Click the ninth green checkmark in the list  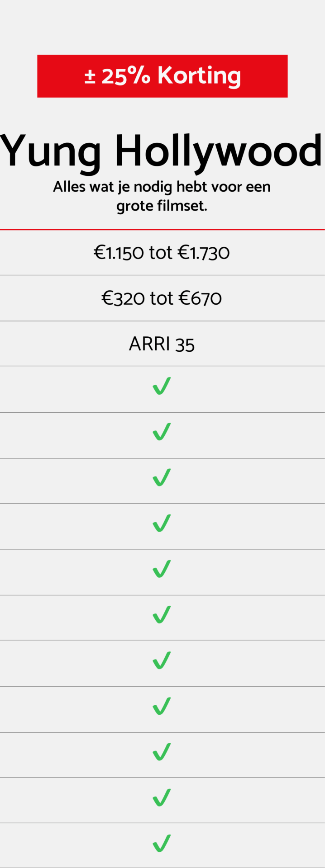[x=162, y=752]
